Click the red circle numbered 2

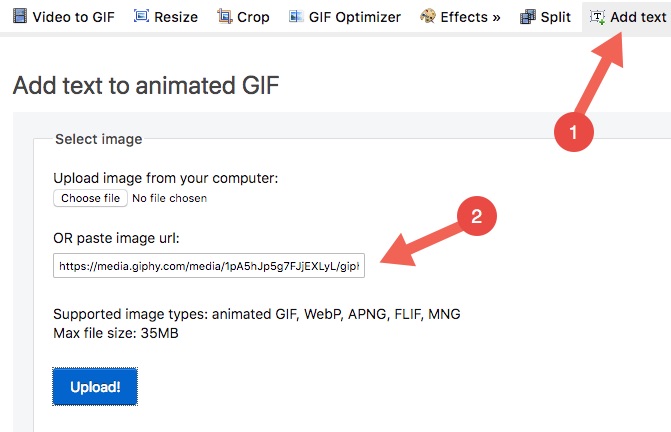click(x=477, y=216)
